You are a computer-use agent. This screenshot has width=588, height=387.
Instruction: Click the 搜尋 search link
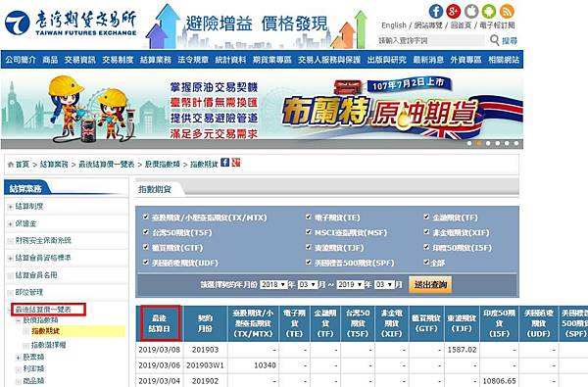pyautogui.click(x=510, y=40)
